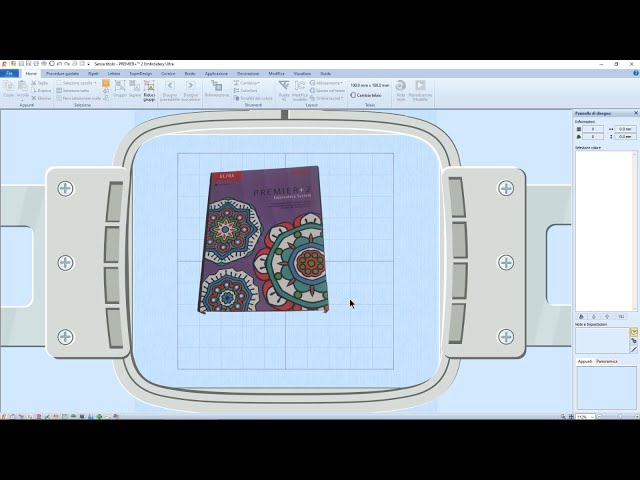Click the pencil edit icon beside Note box
Screen dimensions: 640x480
[x=633, y=349]
